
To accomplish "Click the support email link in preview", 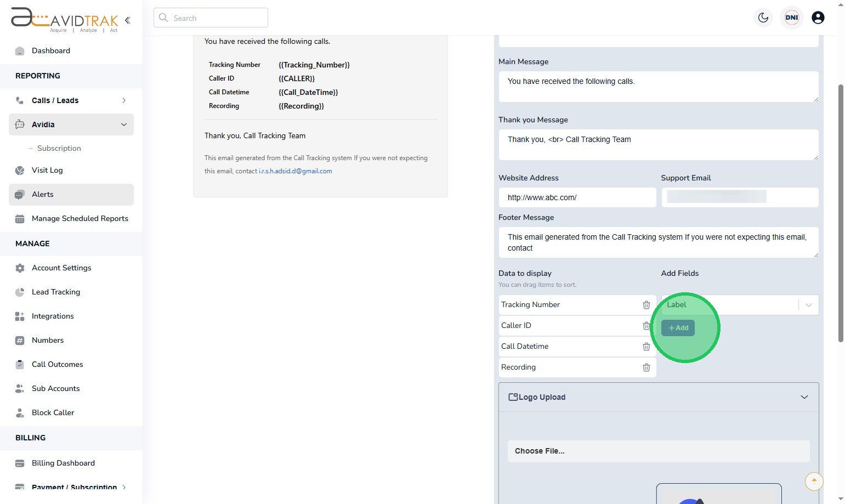I will pyautogui.click(x=295, y=171).
